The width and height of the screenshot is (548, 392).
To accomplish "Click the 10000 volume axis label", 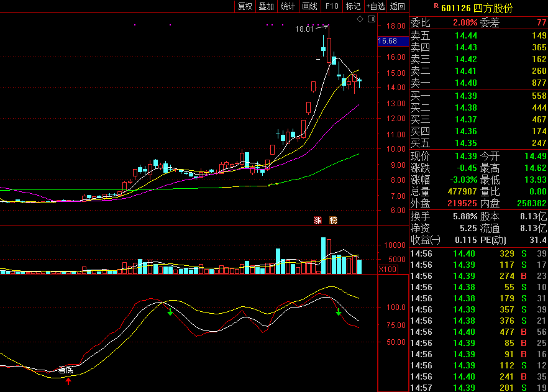I will [395, 245].
